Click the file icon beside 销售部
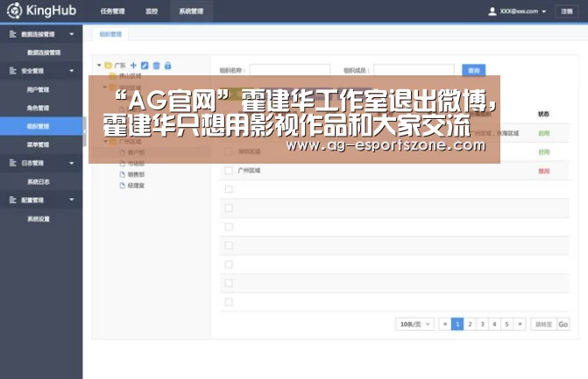This screenshot has height=379, width=588. click(123, 174)
